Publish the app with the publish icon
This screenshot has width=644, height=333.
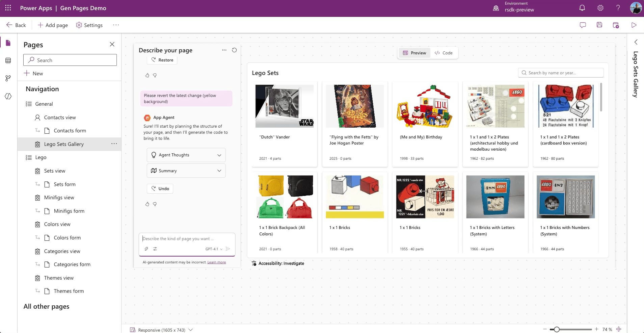(616, 25)
